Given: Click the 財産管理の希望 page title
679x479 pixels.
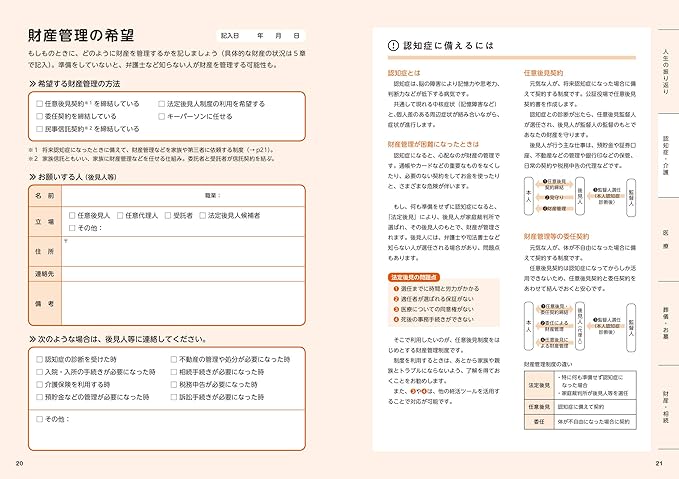Looking at the screenshot, I should click(x=81, y=36).
